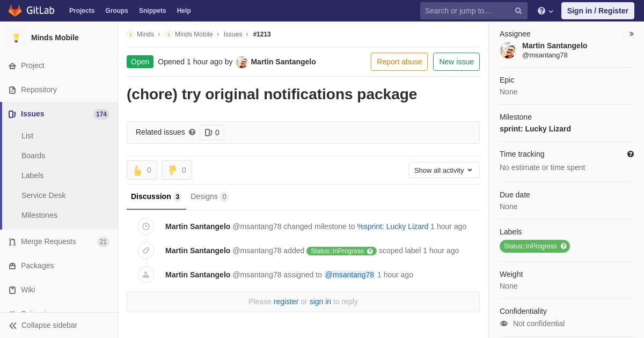Open the Boards submenu item
644x338 pixels.
point(33,156)
